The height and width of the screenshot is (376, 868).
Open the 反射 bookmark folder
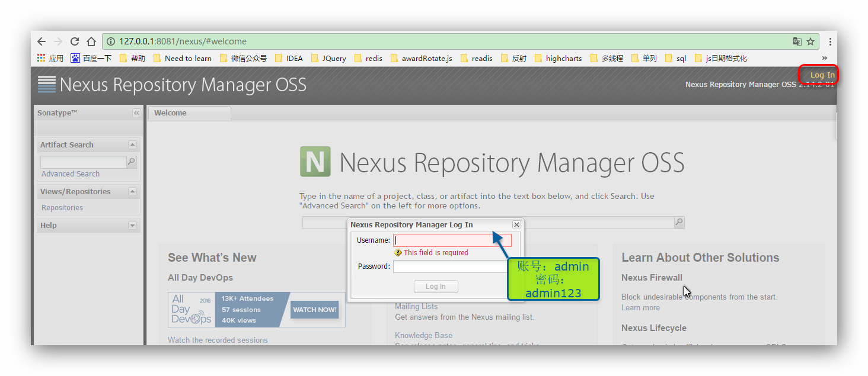click(x=513, y=58)
